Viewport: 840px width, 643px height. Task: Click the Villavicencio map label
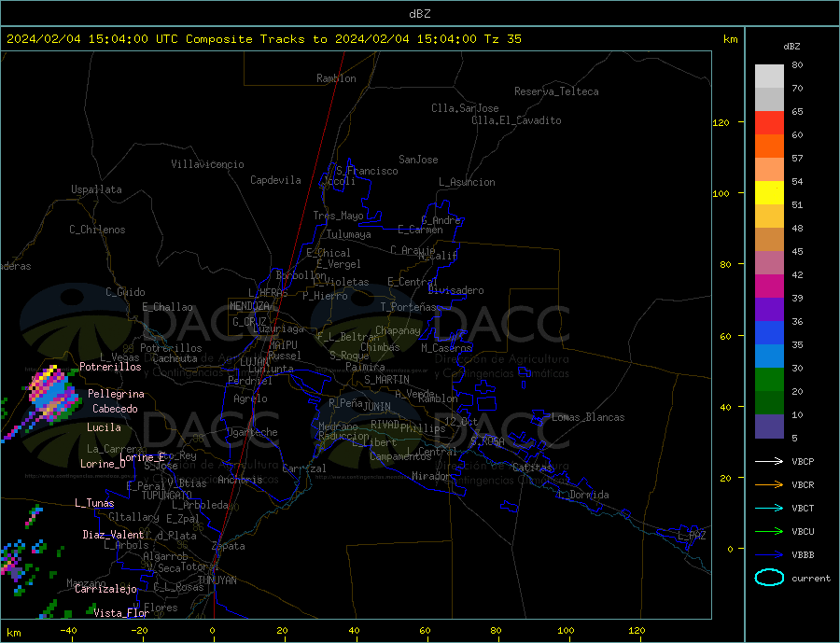[x=207, y=164]
